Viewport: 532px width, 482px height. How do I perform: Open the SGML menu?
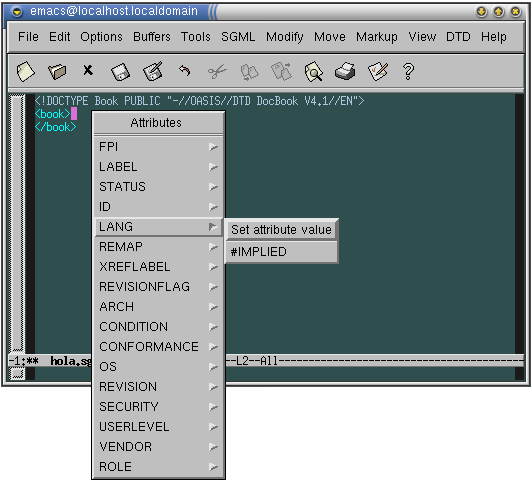[238, 37]
